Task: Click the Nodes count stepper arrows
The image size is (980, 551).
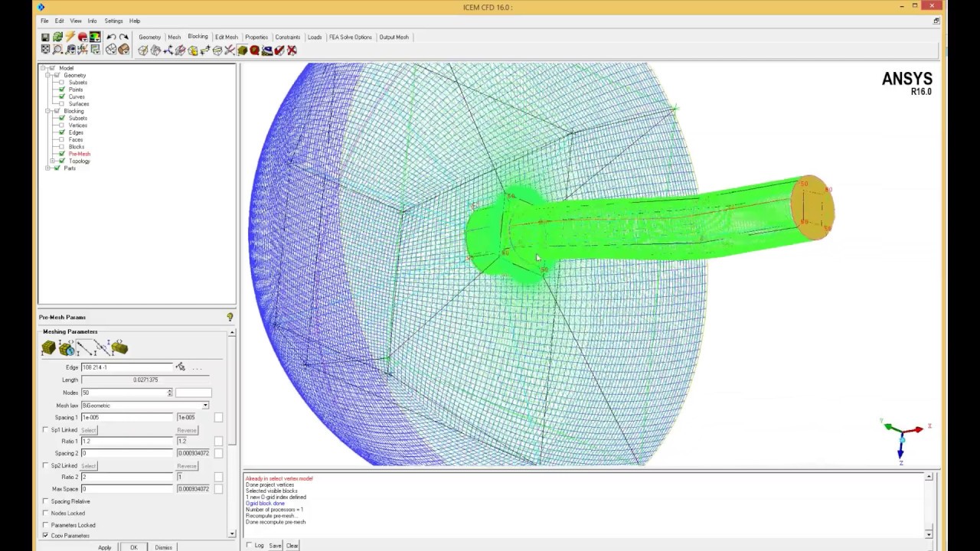Action: tap(169, 393)
